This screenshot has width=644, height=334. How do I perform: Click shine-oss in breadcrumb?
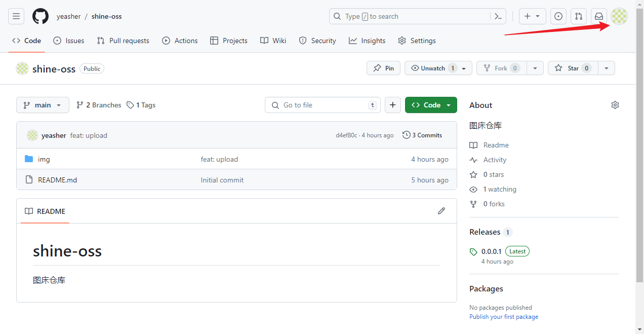106,16
